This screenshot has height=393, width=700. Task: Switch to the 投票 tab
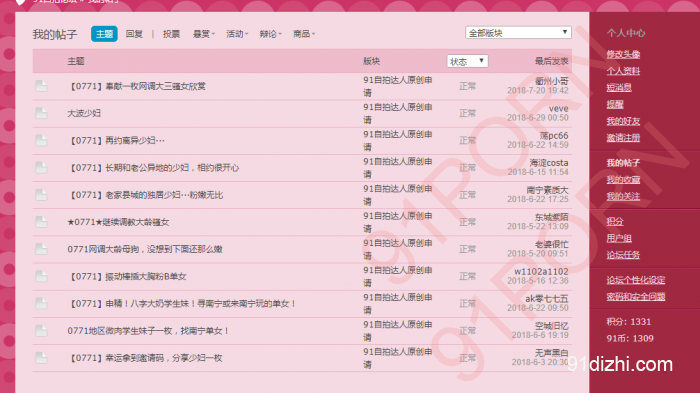171,34
